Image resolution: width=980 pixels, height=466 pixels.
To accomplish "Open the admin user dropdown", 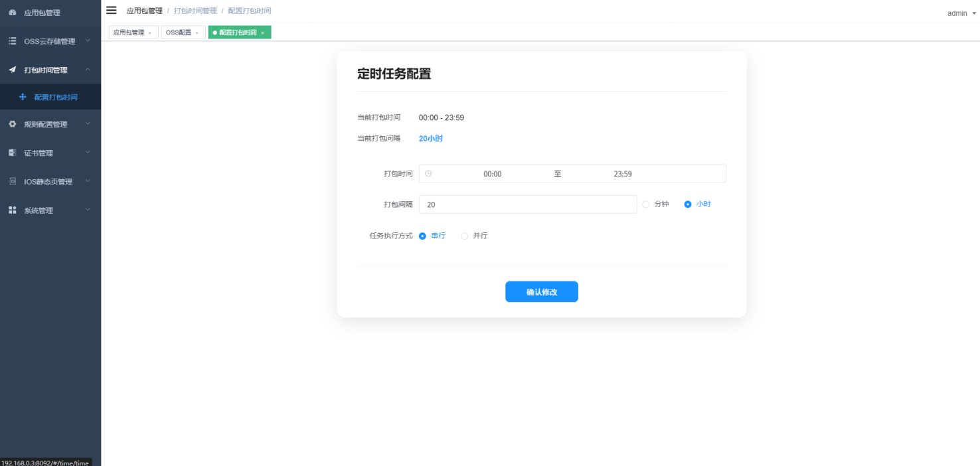I will pos(961,13).
